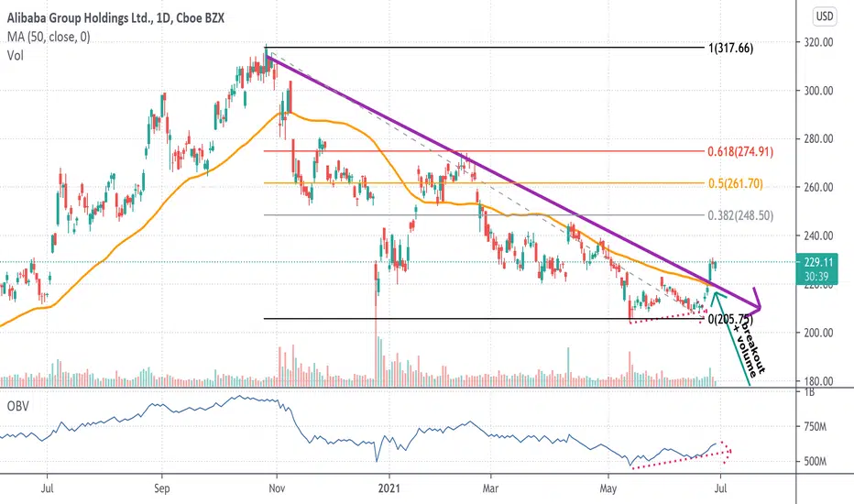The height and width of the screenshot is (504, 854).
Task: Click the MA (50, close, 0) indicator label
Action: coord(49,37)
